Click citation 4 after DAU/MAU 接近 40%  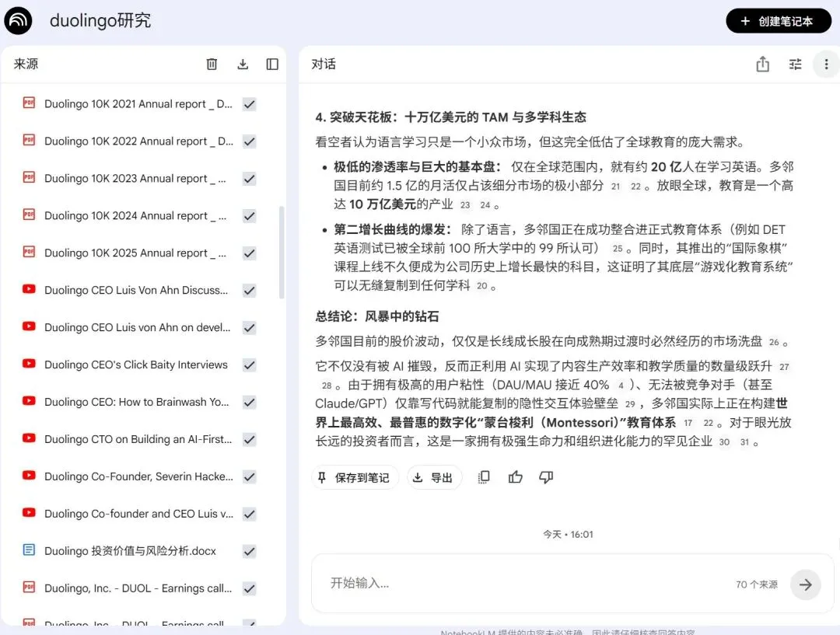coord(621,386)
